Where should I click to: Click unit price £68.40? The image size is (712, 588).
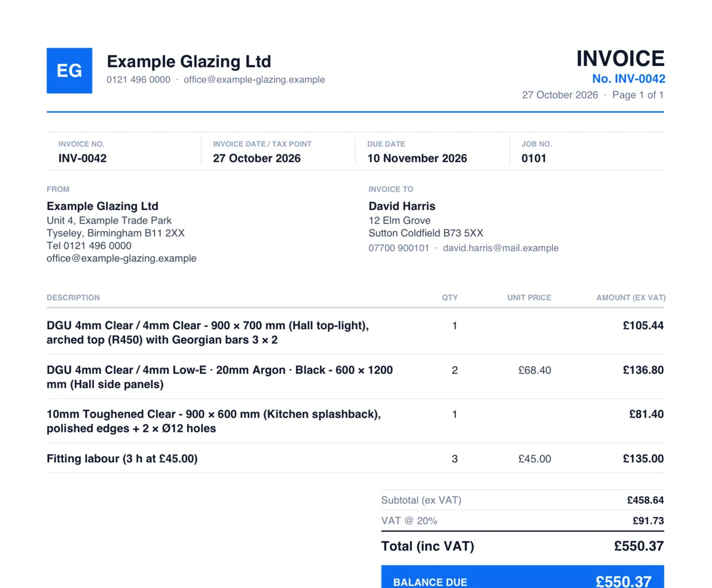(x=535, y=370)
